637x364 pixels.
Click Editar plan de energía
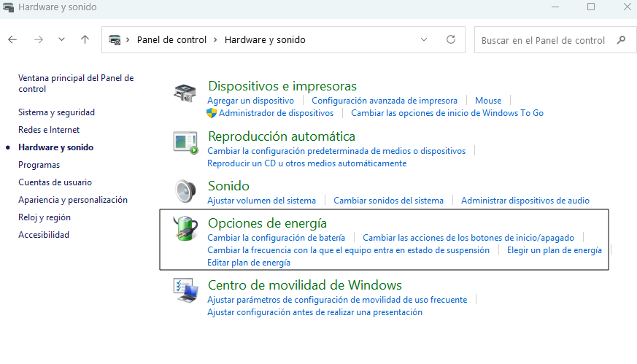point(249,263)
